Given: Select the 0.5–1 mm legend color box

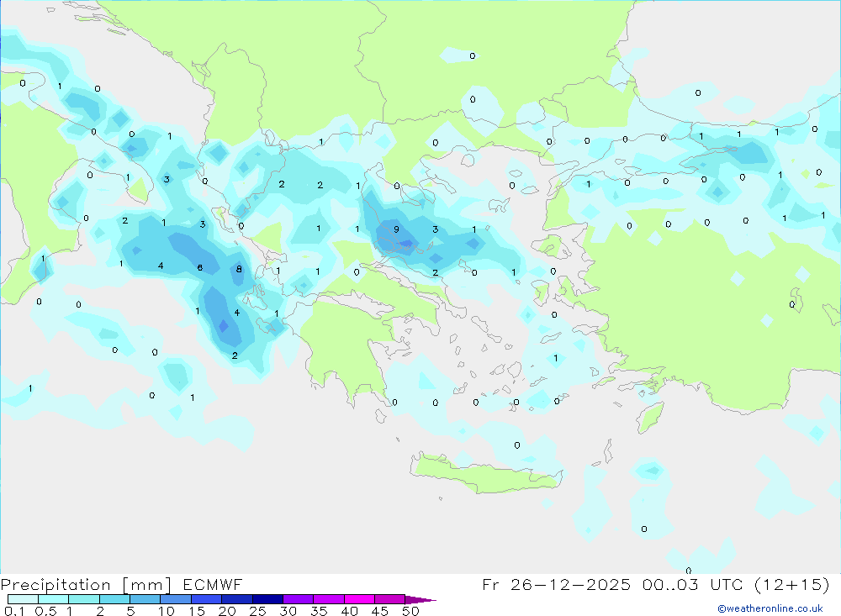Looking at the screenshot, I should point(54,599).
